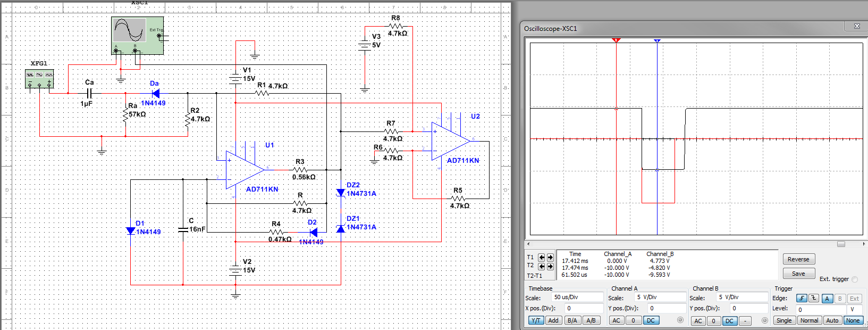The width and height of the screenshot is (868, 330).
Task: Select falling edge trigger icon
Action: coord(813,299)
